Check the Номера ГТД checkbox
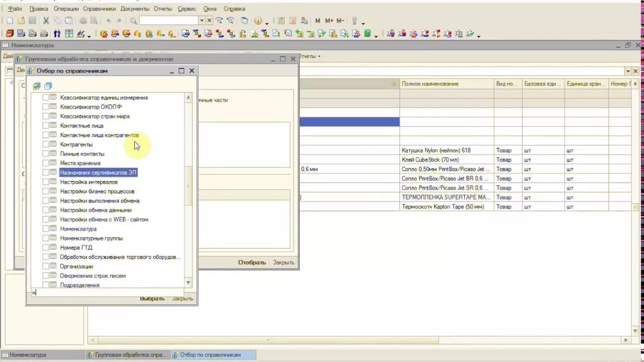The width and height of the screenshot is (644, 362). [46, 247]
